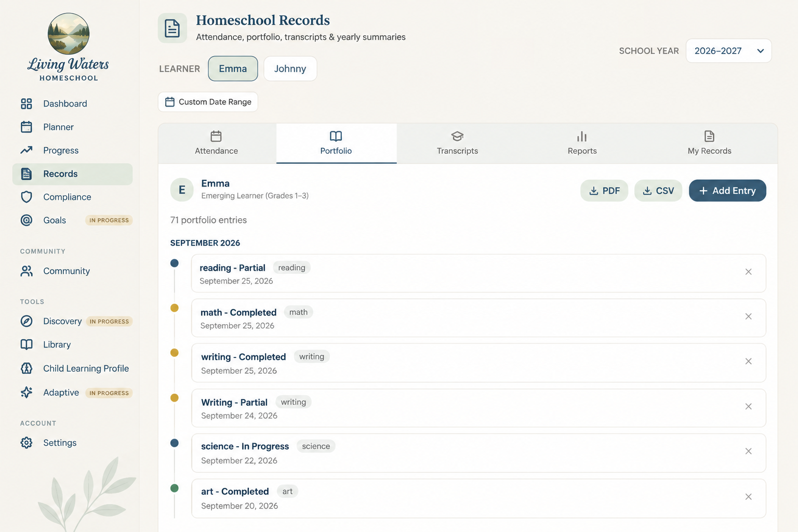
Task: Open Dashboard from the sidebar
Action: pos(65,103)
